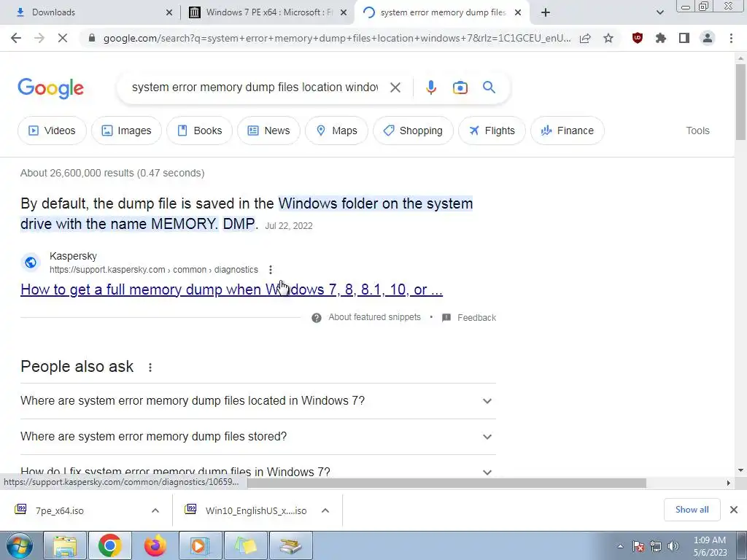The height and width of the screenshot is (560, 747).
Task: Open tab search dropdown arrow
Action: 659,12
